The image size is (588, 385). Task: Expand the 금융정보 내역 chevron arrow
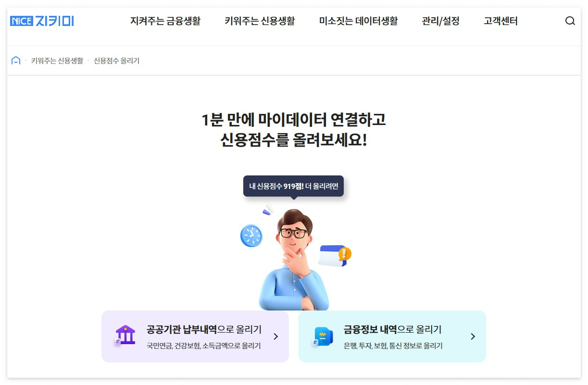click(473, 336)
